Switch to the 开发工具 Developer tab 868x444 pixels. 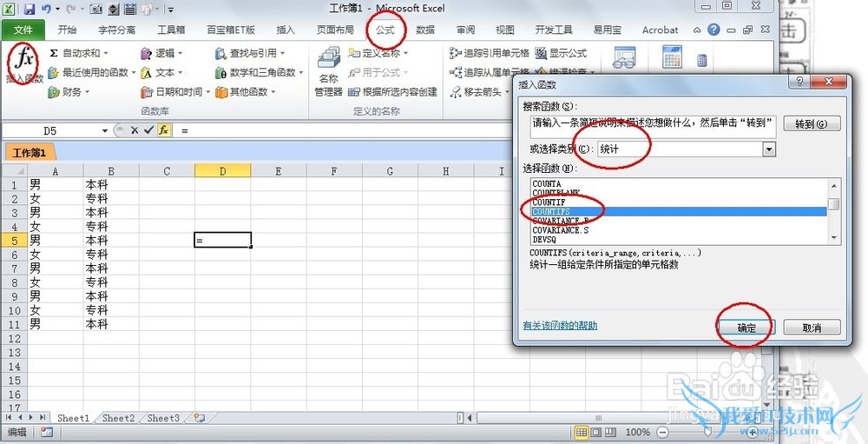[554, 30]
